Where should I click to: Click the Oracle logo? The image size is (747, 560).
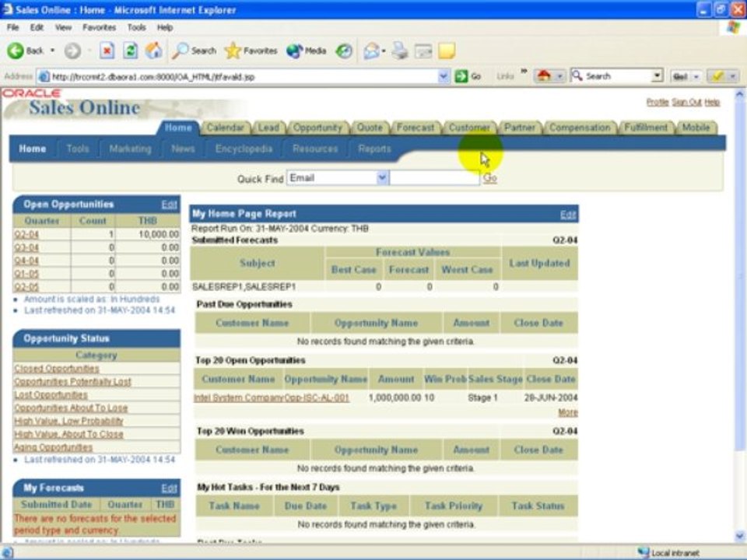(31, 93)
